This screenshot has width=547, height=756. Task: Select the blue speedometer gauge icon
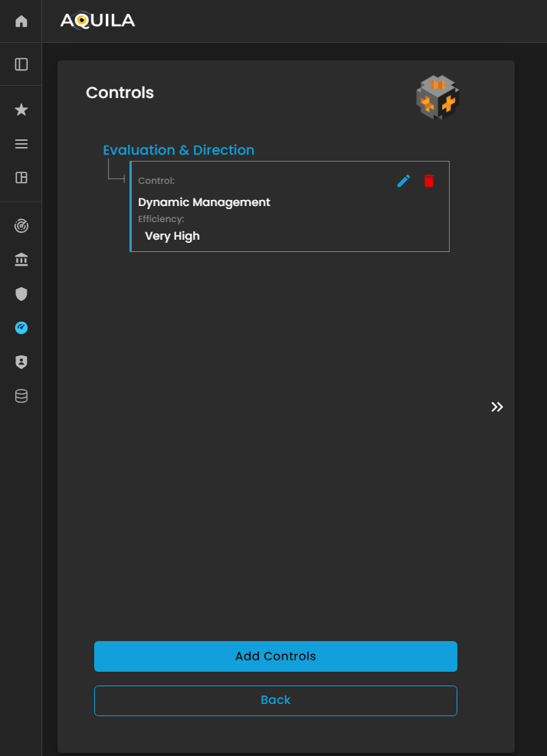point(21,328)
